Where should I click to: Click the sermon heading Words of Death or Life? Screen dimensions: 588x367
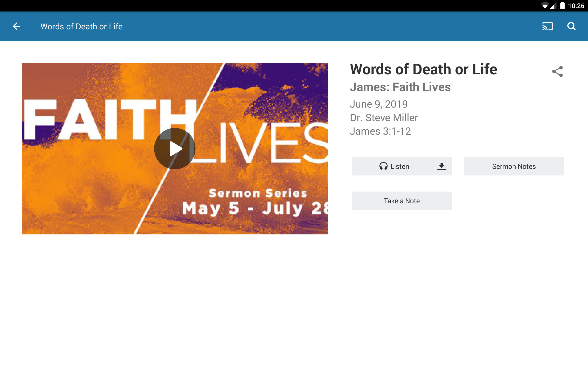pos(423,70)
